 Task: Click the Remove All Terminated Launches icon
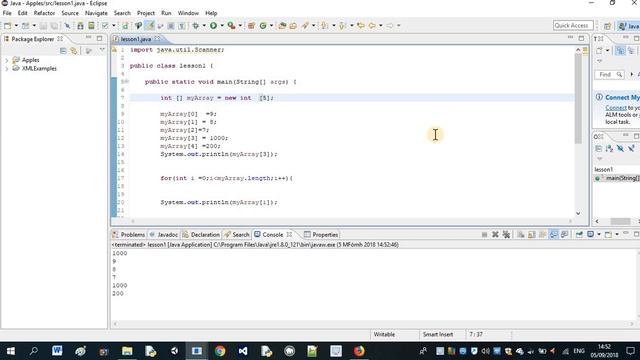click(x=506, y=235)
